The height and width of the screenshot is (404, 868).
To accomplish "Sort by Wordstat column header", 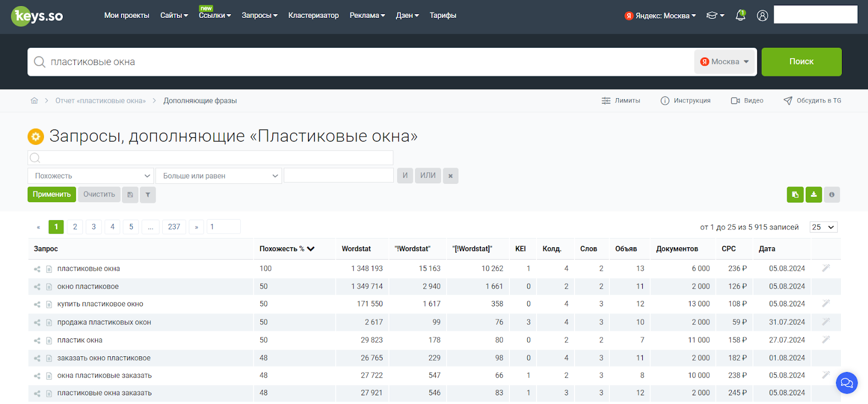I will click(356, 249).
